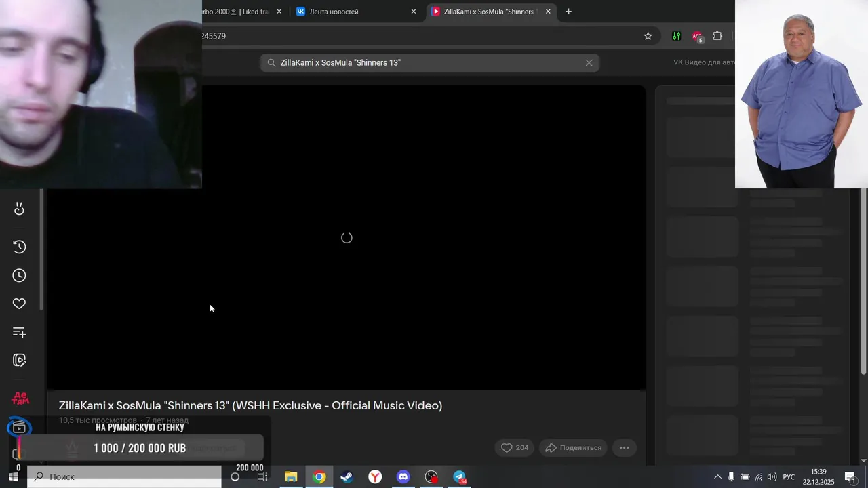Open the Windows notification center icon
The height and width of the screenshot is (488, 868).
click(x=851, y=476)
